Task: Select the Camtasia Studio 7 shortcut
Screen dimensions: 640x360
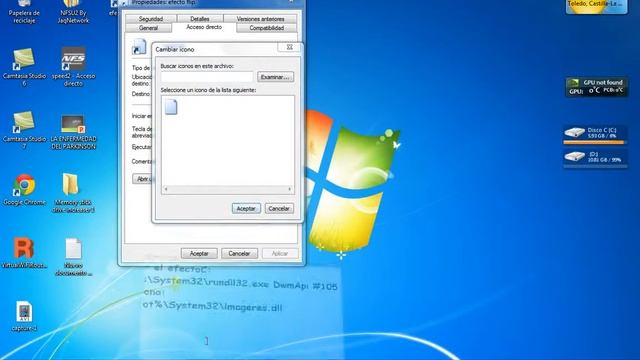Action: (24, 130)
